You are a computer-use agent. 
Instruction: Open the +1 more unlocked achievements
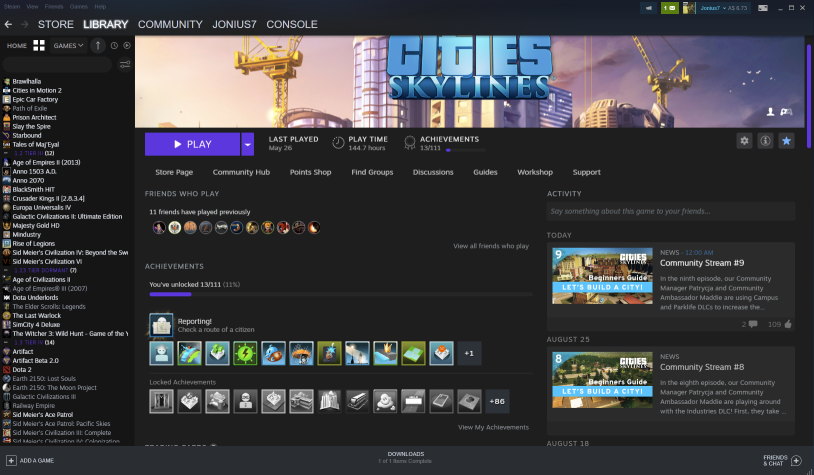469,354
